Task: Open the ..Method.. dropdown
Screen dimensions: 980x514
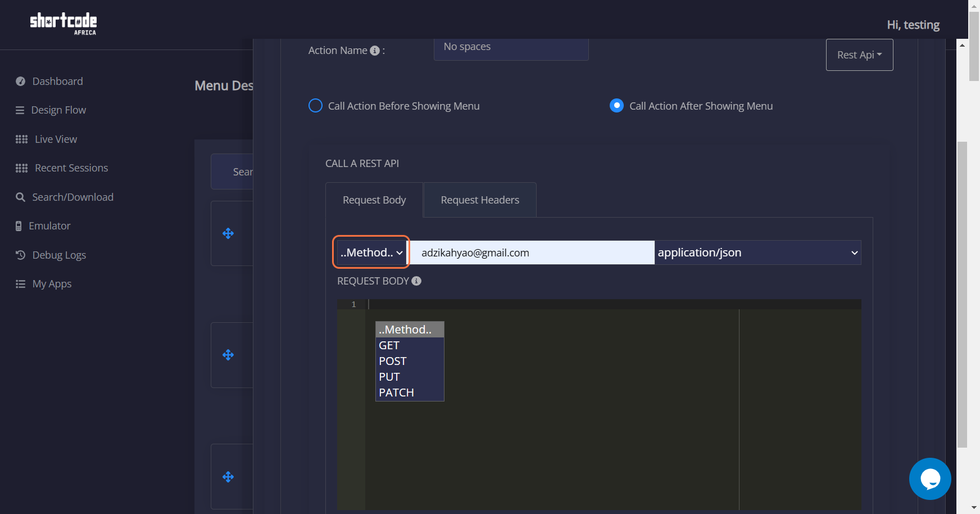Action: tap(371, 253)
